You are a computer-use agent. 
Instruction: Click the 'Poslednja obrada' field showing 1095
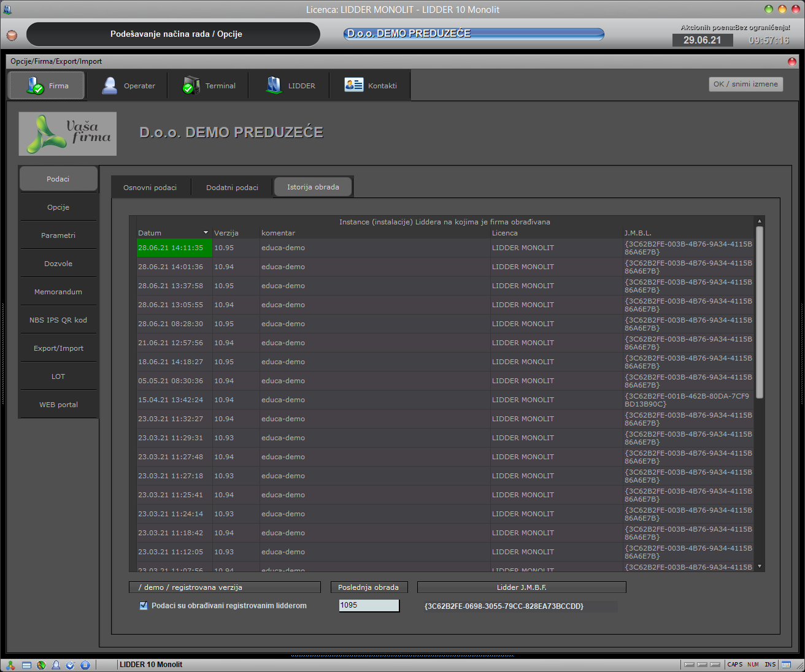(x=369, y=606)
